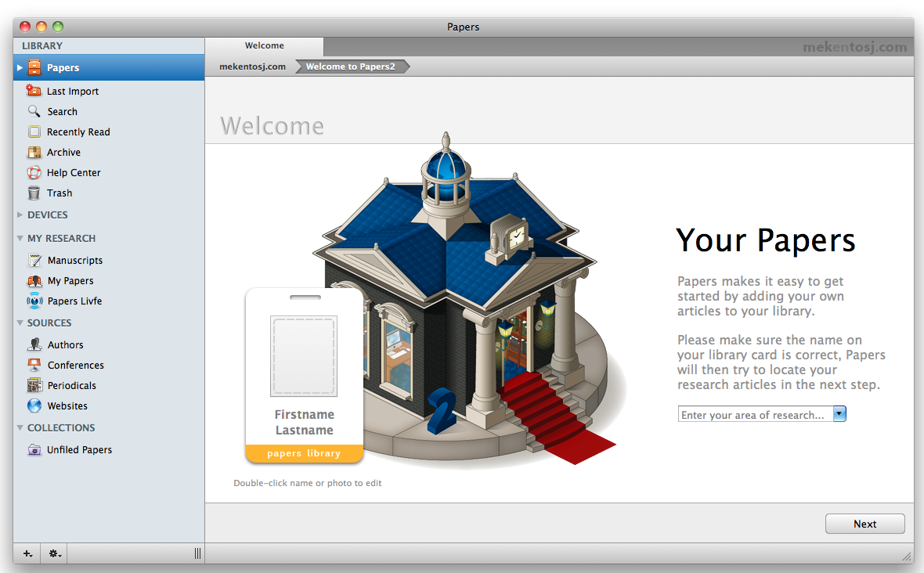Click the Papers Livfe broadcast icon

[34, 301]
